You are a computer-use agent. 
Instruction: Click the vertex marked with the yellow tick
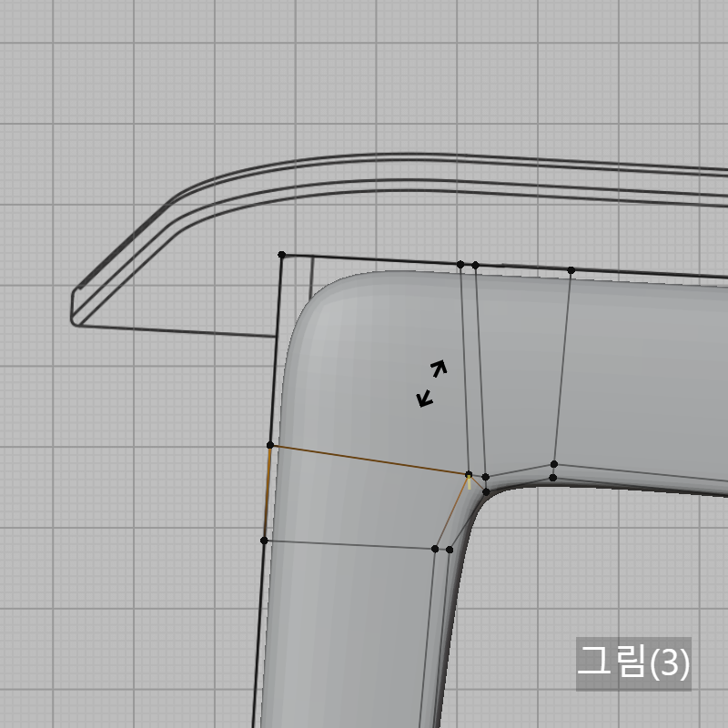pos(469,474)
